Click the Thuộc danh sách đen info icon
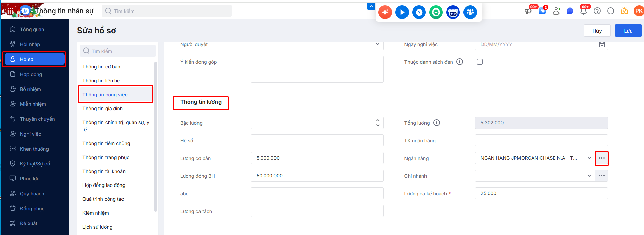The height and width of the screenshot is (235, 644). 460,62
